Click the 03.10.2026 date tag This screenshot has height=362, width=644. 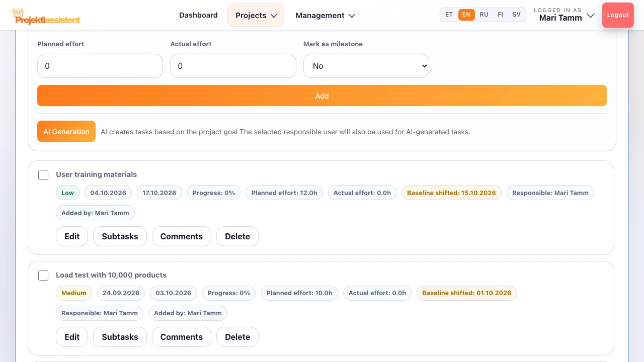point(174,293)
